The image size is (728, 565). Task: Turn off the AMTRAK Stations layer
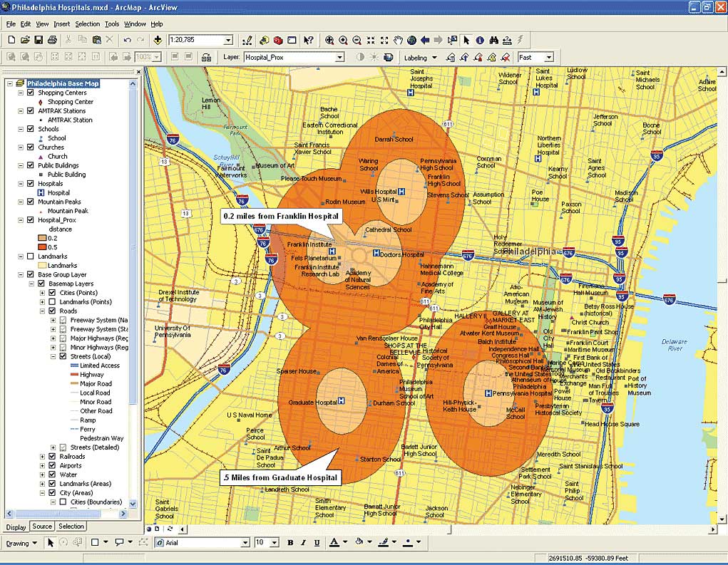[31, 111]
